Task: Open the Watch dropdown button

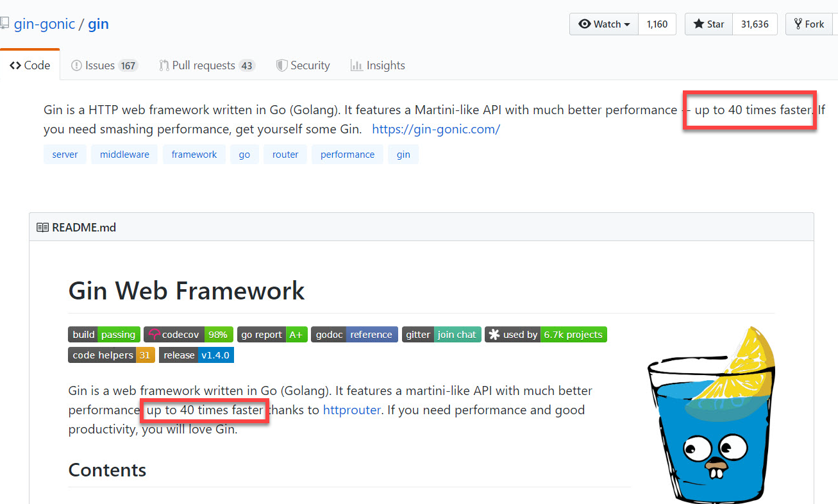Action: point(604,24)
